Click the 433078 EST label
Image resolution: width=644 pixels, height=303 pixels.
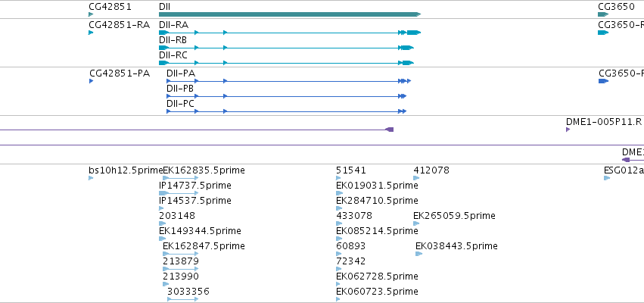coord(354,216)
